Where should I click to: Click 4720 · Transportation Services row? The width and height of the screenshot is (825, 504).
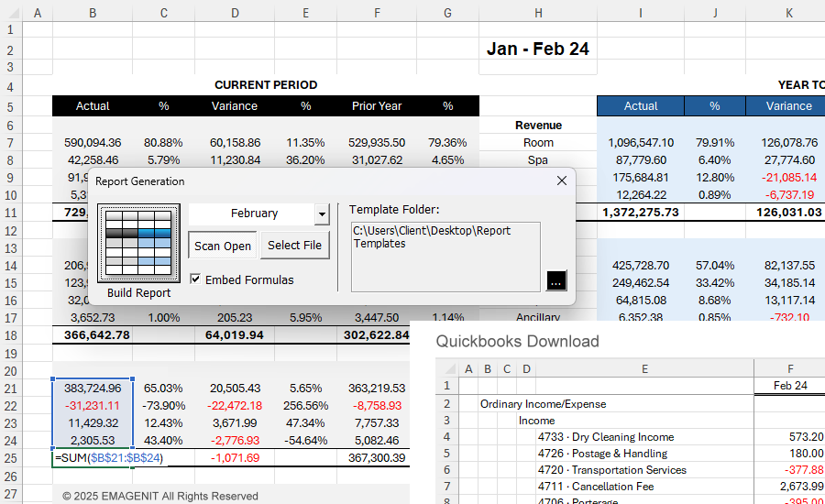tap(612, 470)
